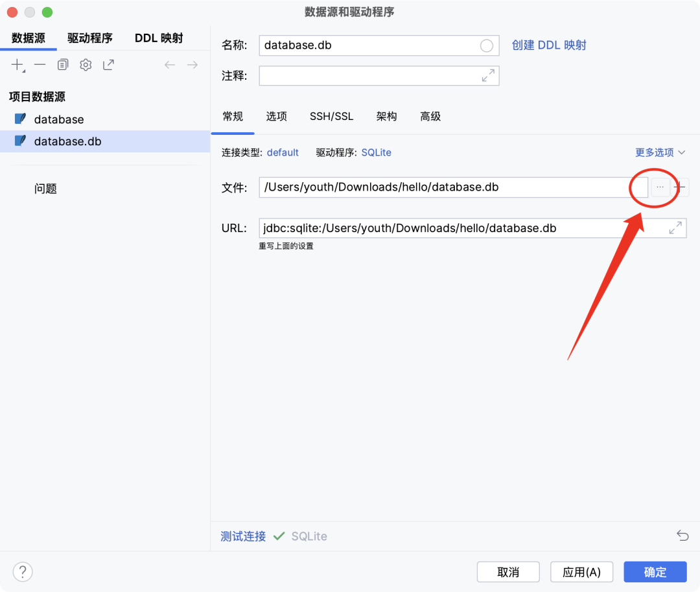The height and width of the screenshot is (592, 700).
Task: Click the 创建 DDL 映射 link
Action: [x=548, y=45]
